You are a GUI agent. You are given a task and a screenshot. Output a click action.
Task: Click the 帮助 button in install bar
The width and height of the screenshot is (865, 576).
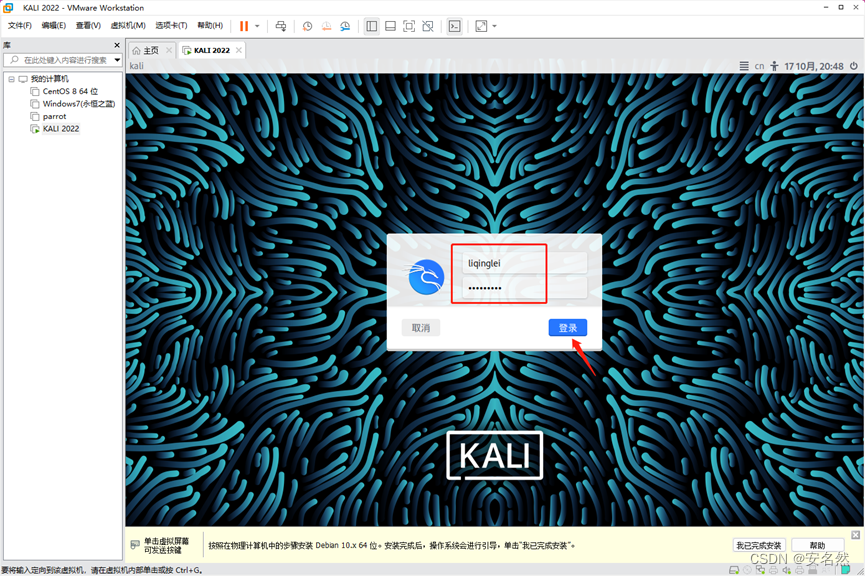(817, 546)
